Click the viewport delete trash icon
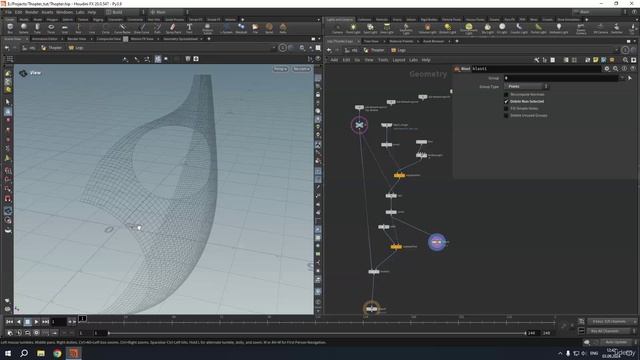The image size is (640, 360). [188, 59]
